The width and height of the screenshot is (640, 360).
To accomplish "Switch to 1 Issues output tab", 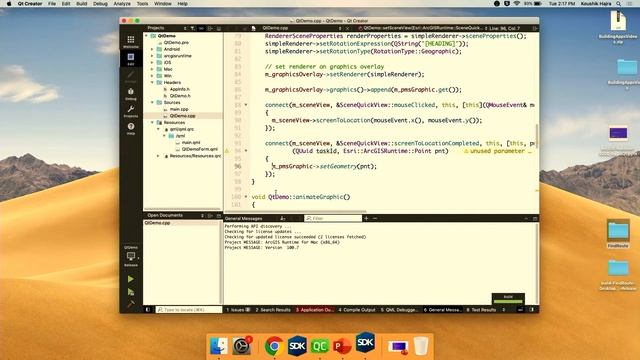I will pos(238,310).
